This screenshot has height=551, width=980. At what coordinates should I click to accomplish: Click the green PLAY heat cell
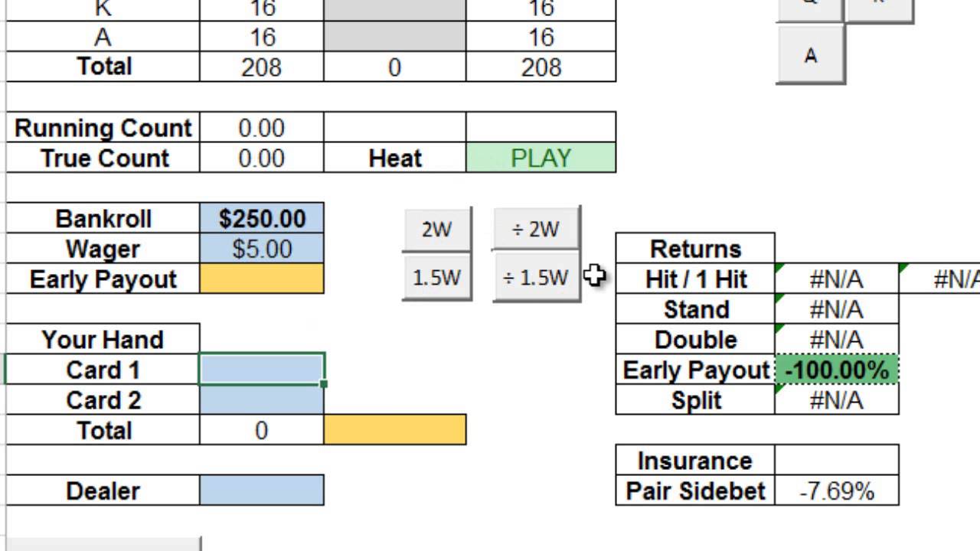point(541,158)
